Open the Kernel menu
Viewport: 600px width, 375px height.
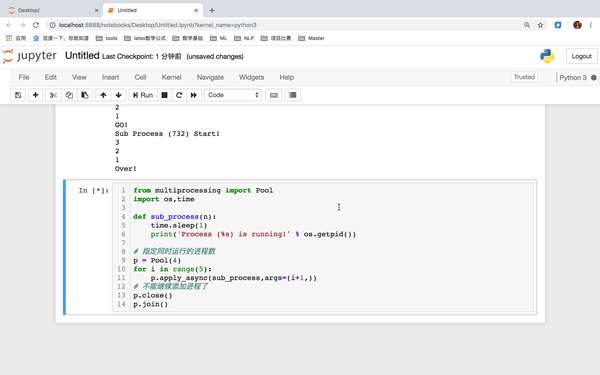171,77
